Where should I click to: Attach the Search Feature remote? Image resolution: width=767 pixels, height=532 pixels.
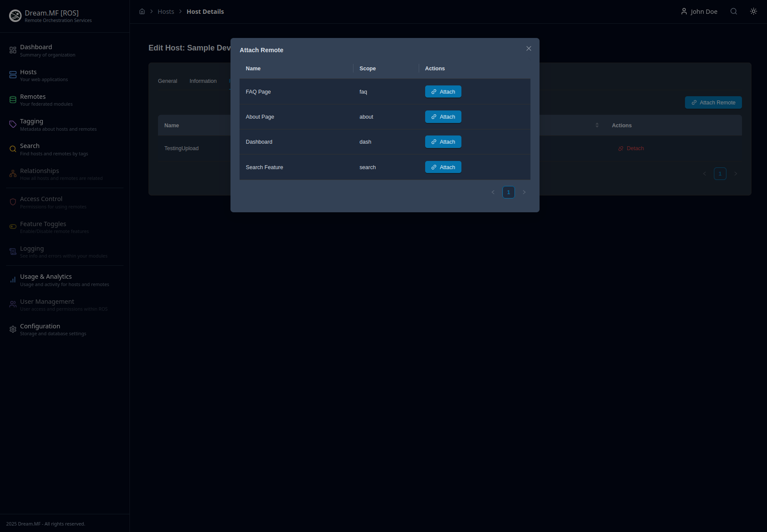tap(443, 167)
